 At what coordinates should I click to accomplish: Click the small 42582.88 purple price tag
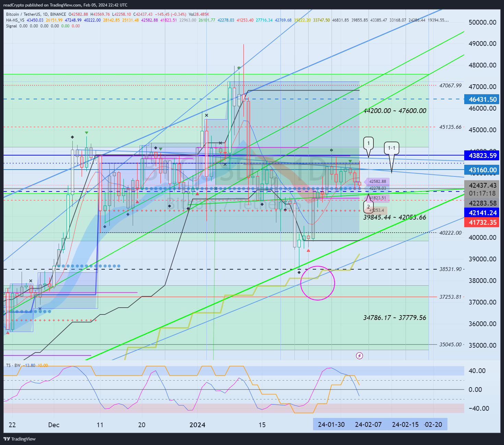377,182
